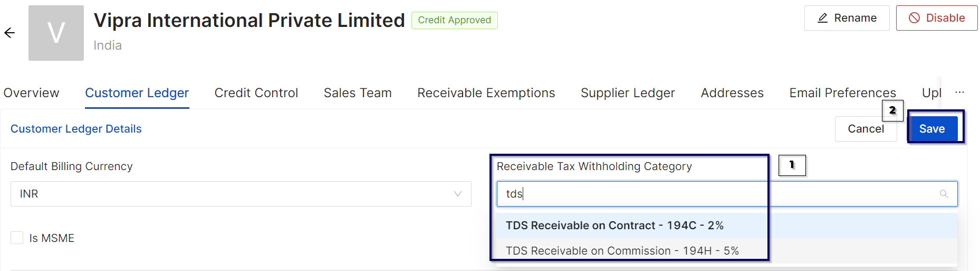Screen dimensions: 980x271
Task: Go to the Sales Team tab
Action: (358, 93)
